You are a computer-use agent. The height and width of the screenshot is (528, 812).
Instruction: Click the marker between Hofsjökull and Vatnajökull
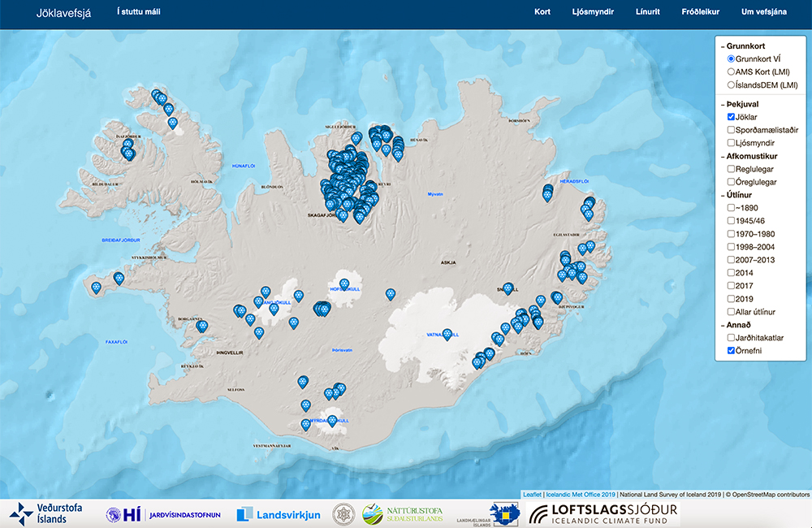391,294
